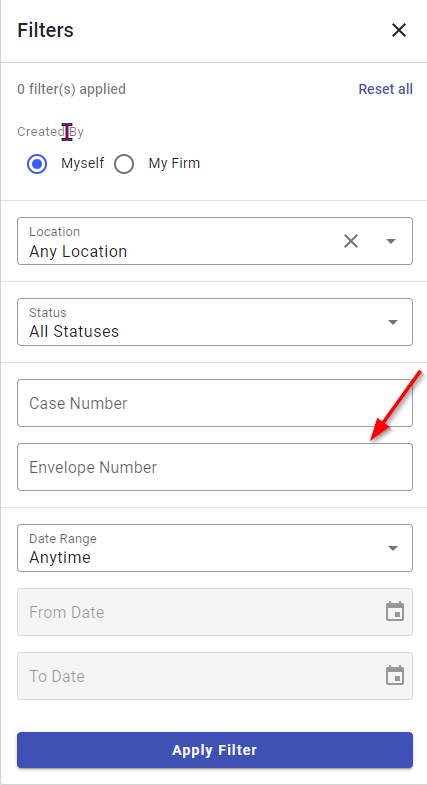Open the To Date calendar icon
427x785 pixels.
394,675
